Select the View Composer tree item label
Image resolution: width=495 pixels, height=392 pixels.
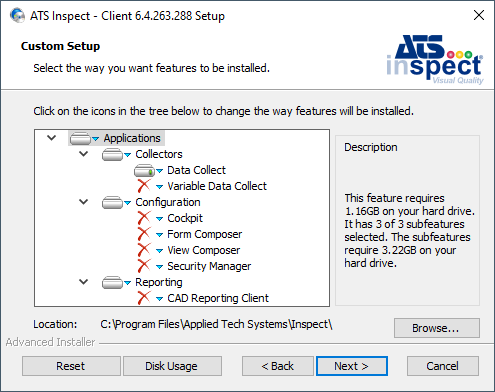tap(204, 250)
